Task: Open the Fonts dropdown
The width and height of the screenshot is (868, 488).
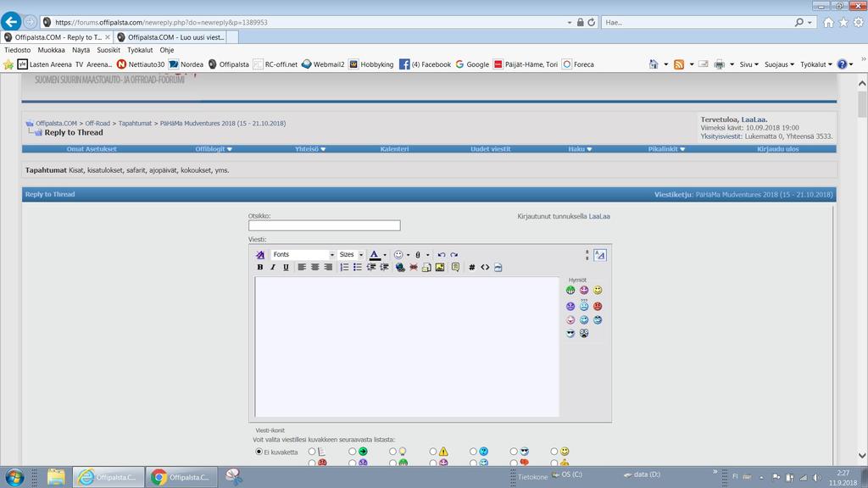Action: [x=303, y=255]
